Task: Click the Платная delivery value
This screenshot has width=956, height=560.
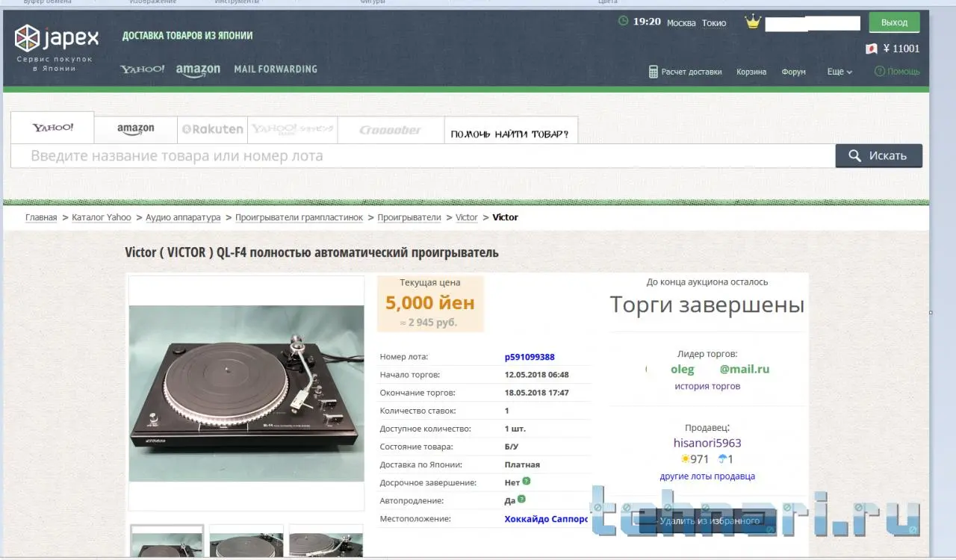Action: pyautogui.click(x=522, y=464)
